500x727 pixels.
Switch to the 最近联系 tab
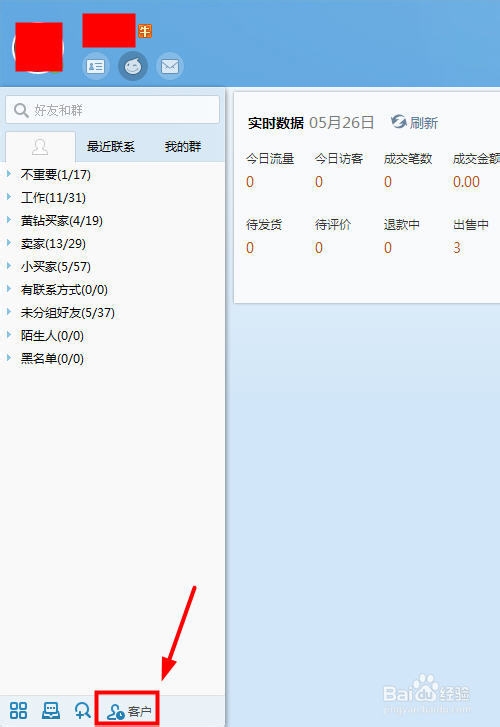pos(110,147)
